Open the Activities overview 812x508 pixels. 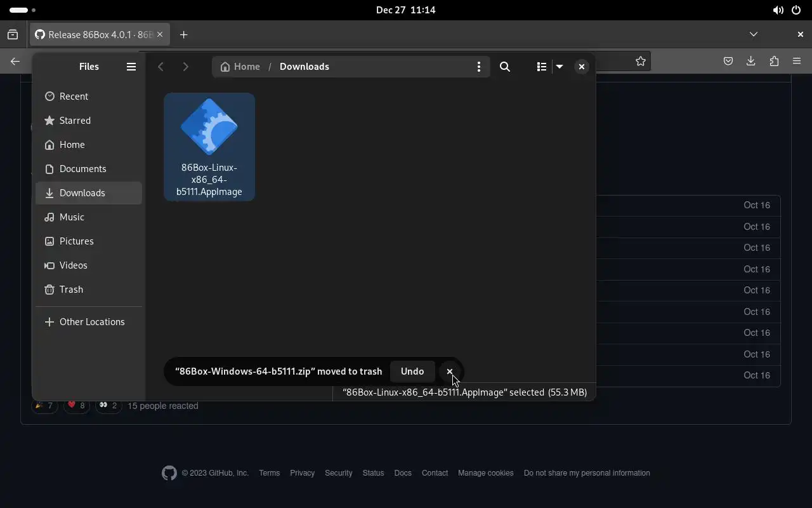[x=23, y=10]
